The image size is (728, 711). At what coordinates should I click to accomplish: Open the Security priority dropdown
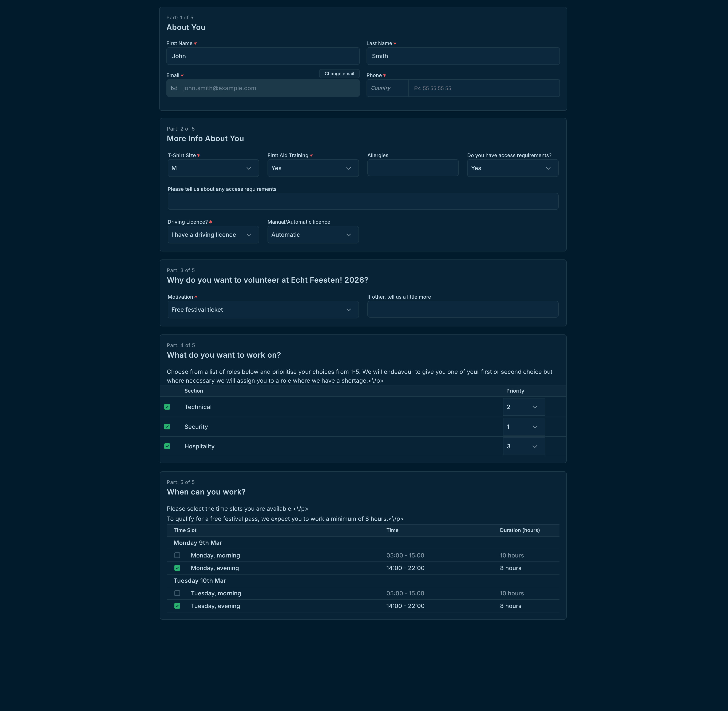[x=523, y=427]
